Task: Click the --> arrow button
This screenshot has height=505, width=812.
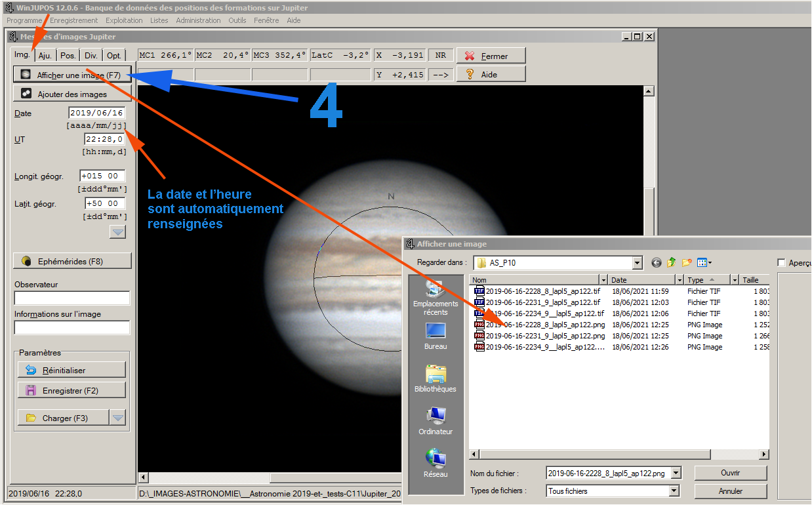Action: point(441,75)
